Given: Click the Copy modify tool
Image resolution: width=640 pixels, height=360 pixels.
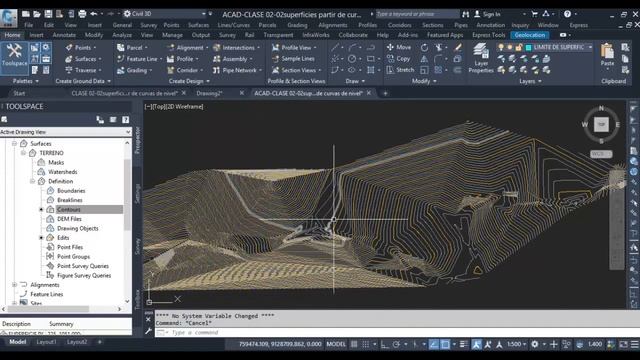Looking at the screenshot, I should [398, 59].
